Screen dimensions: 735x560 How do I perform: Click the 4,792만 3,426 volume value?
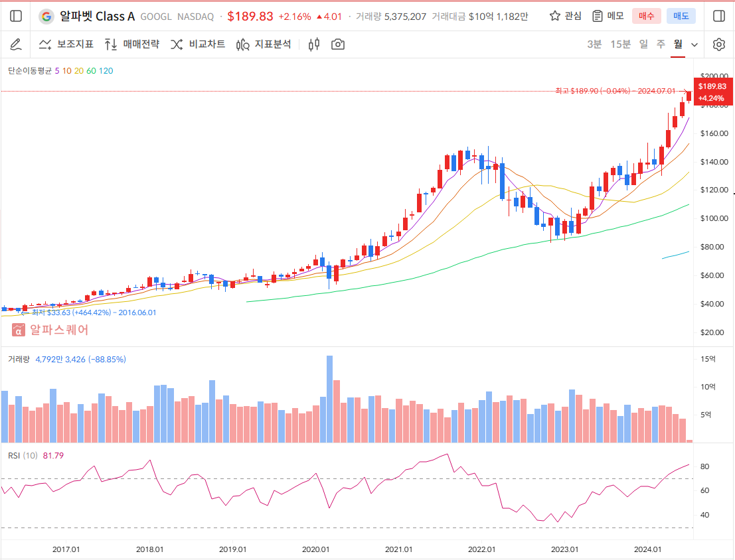click(60, 360)
